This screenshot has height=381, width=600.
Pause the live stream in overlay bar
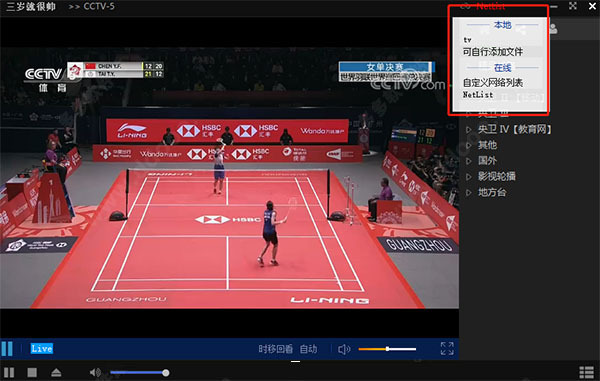7,348
